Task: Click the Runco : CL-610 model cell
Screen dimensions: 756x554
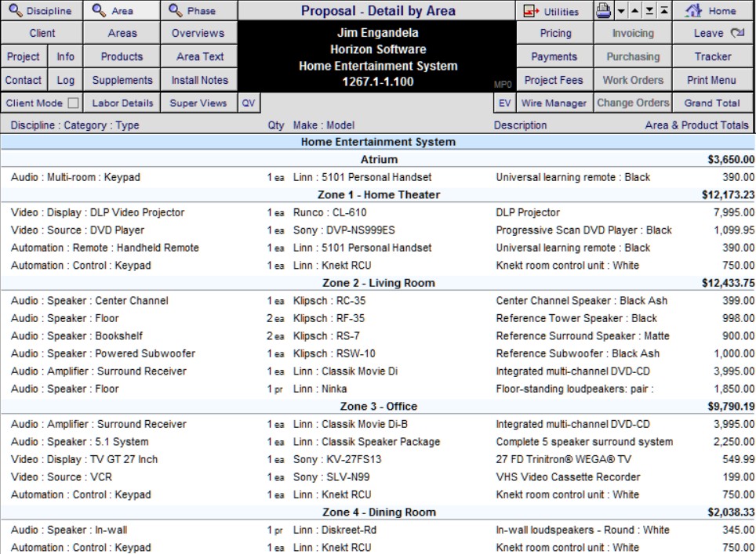Action: tap(330, 212)
